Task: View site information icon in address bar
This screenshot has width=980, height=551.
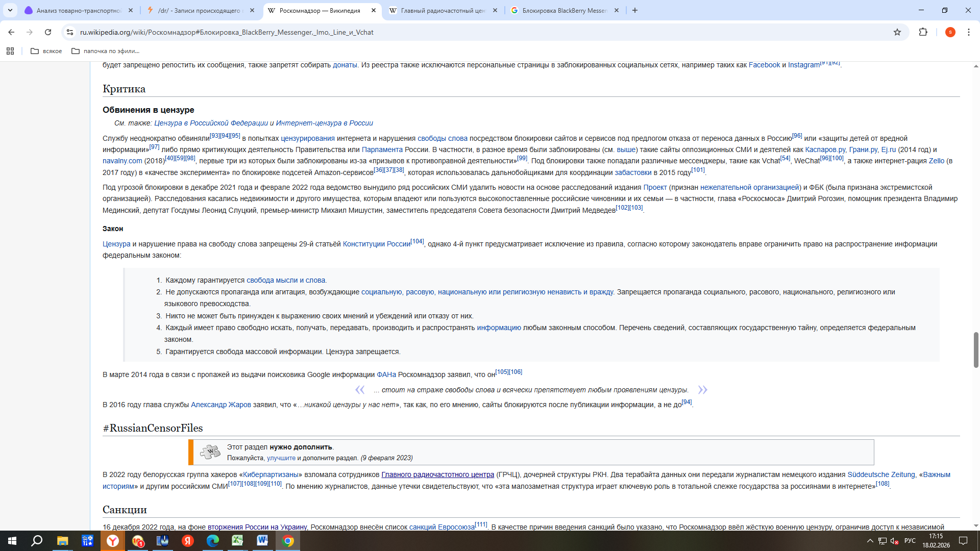Action: click(70, 32)
